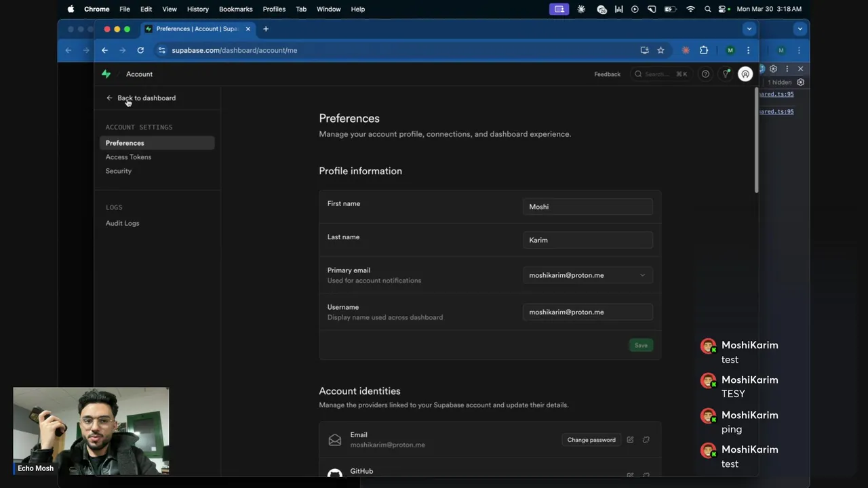
Task: Click the First name input field
Action: [587, 207]
